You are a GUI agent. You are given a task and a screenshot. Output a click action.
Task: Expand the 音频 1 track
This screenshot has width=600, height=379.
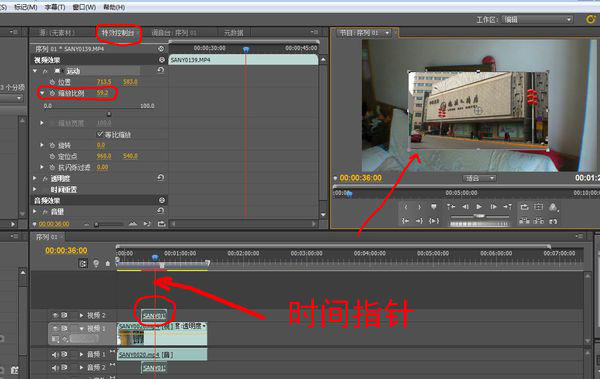coord(82,354)
